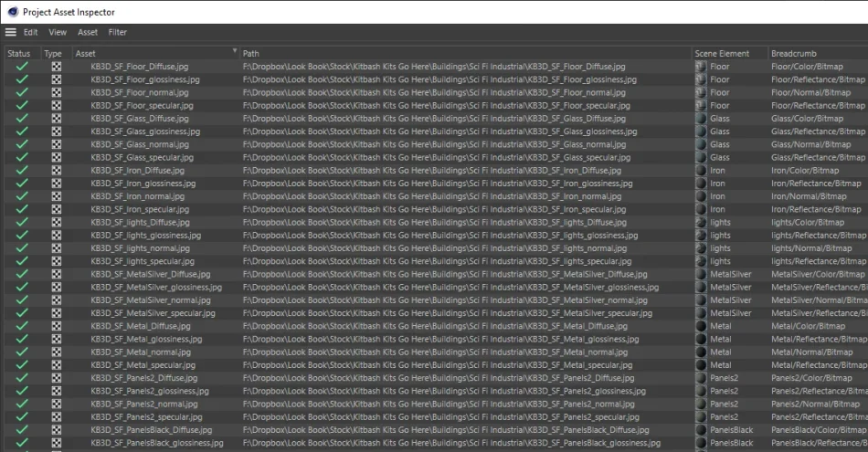868x452 pixels.
Task: Click the Iron material icon for Iron_normal
Action: [701, 196]
